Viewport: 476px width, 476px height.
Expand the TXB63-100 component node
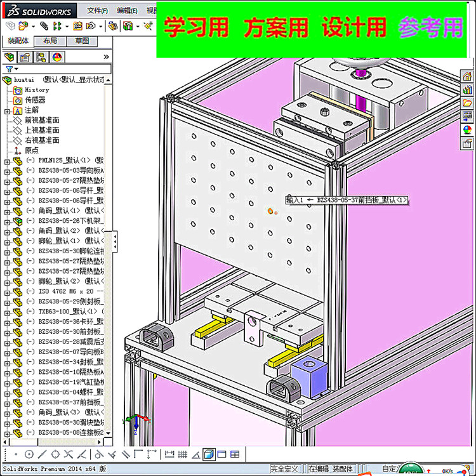(7, 313)
